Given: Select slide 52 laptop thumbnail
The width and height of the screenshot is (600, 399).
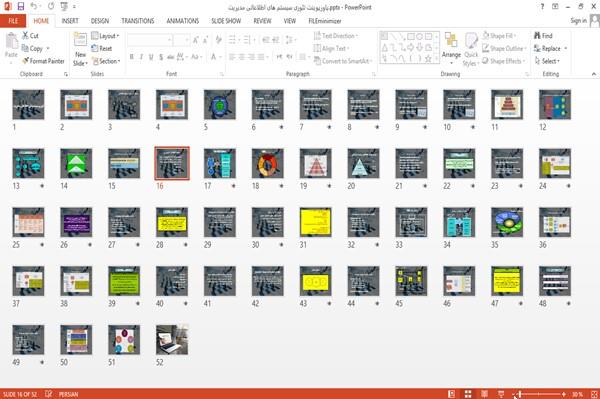Looking at the screenshot, I should (172, 340).
